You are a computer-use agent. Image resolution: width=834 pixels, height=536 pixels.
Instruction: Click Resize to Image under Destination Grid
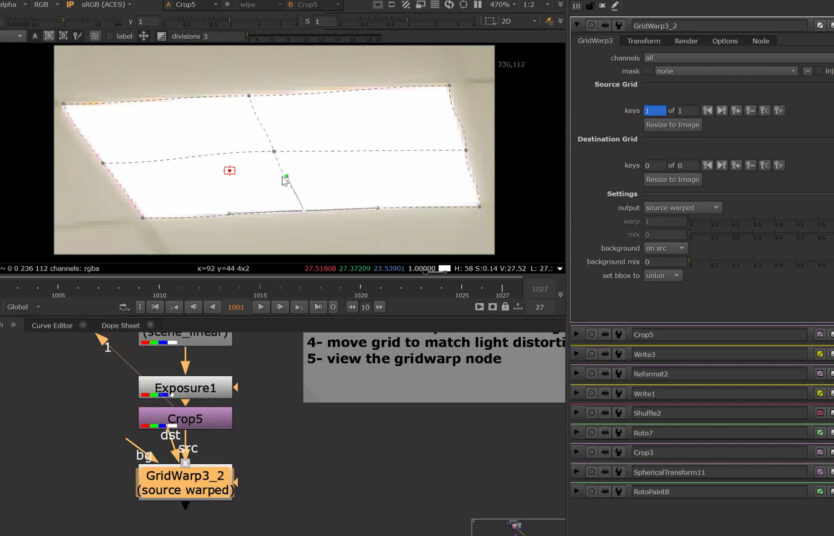click(672, 180)
